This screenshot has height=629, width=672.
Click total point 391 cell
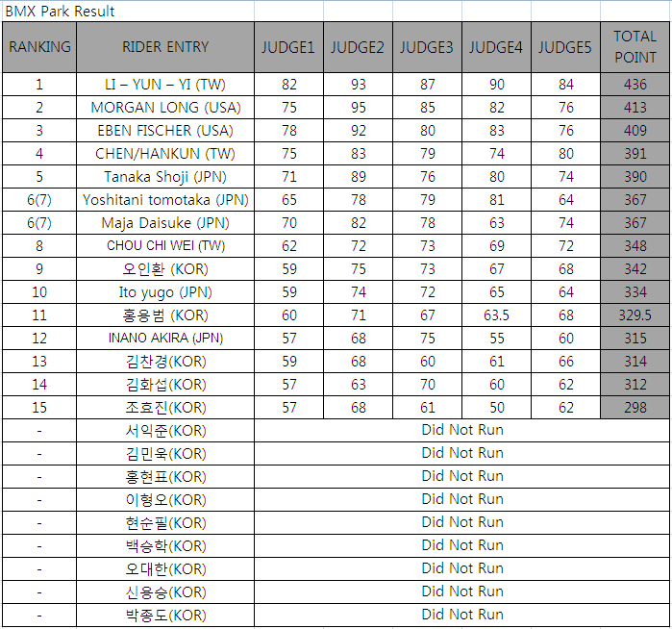point(635,154)
